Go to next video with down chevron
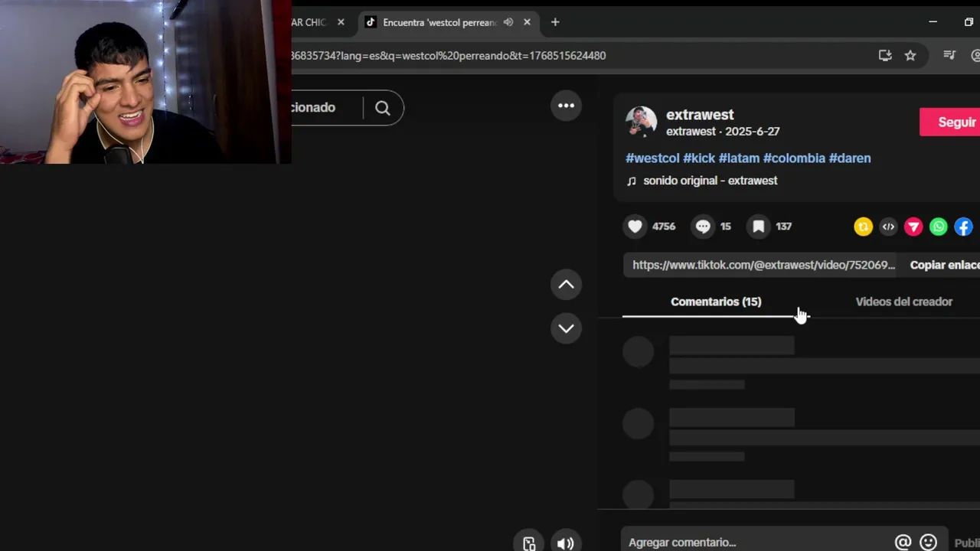980x551 pixels. click(x=566, y=328)
